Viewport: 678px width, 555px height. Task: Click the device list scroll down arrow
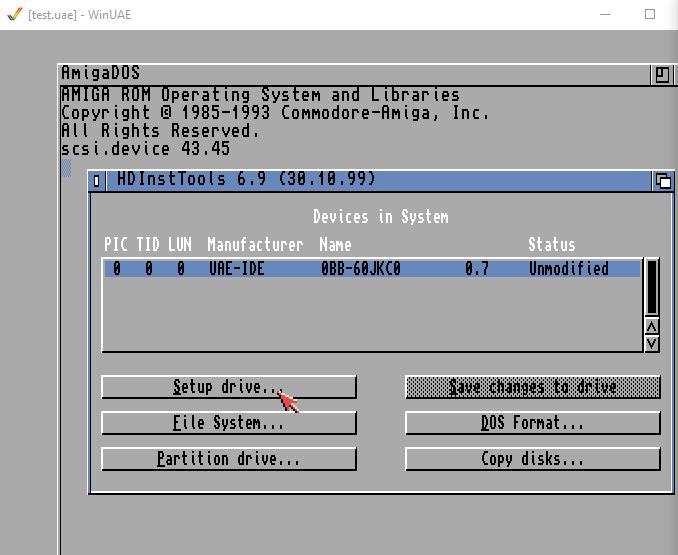[x=652, y=344]
